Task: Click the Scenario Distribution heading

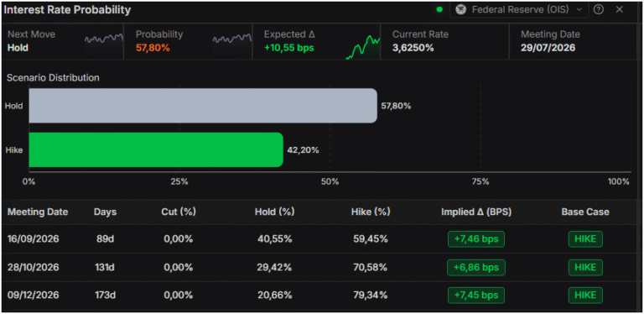Action: (x=53, y=78)
